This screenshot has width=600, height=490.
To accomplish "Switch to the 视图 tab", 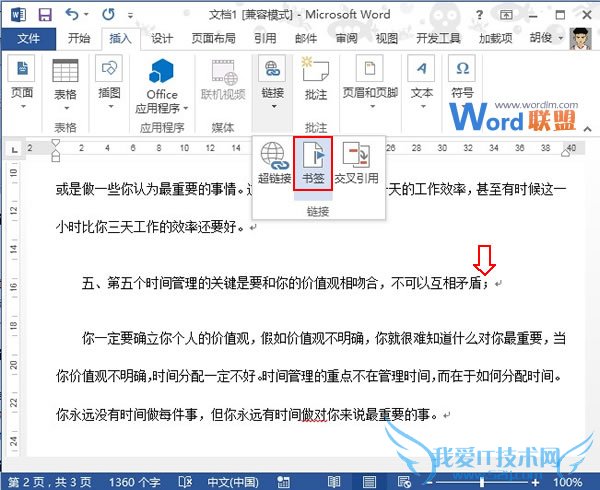I will [386, 39].
